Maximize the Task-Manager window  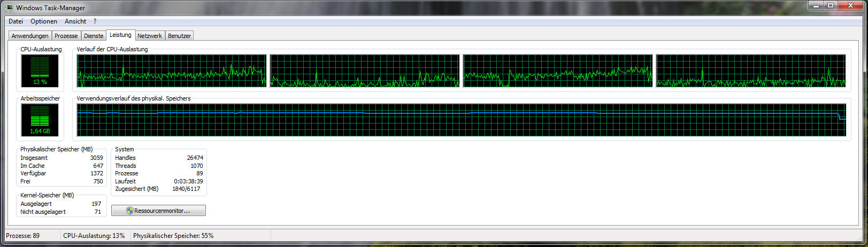(x=830, y=6)
